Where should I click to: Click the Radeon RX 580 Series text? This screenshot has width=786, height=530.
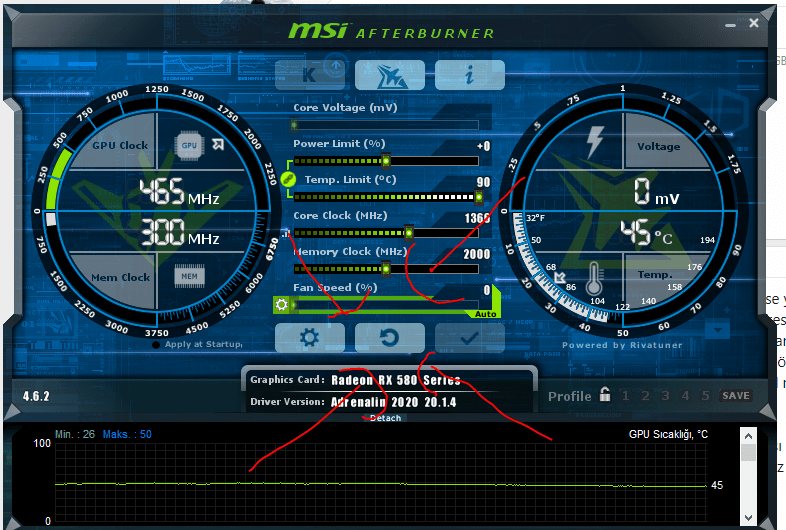(396, 380)
